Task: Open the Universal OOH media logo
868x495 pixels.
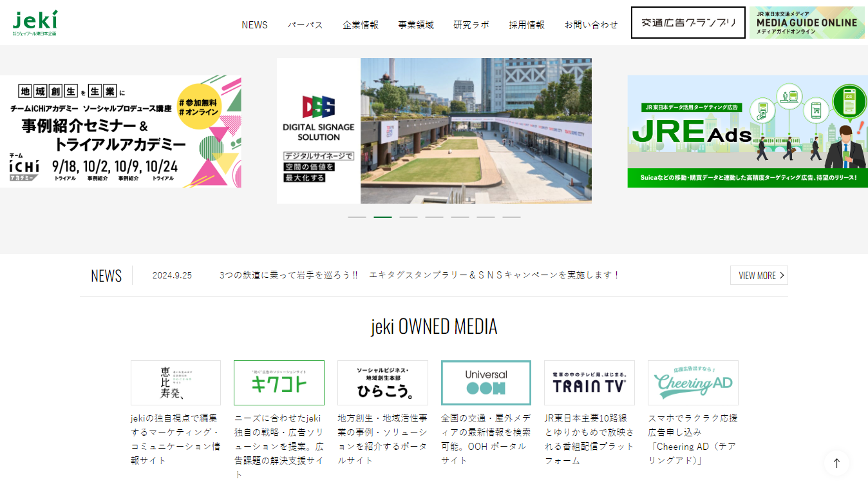Action: click(x=486, y=383)
